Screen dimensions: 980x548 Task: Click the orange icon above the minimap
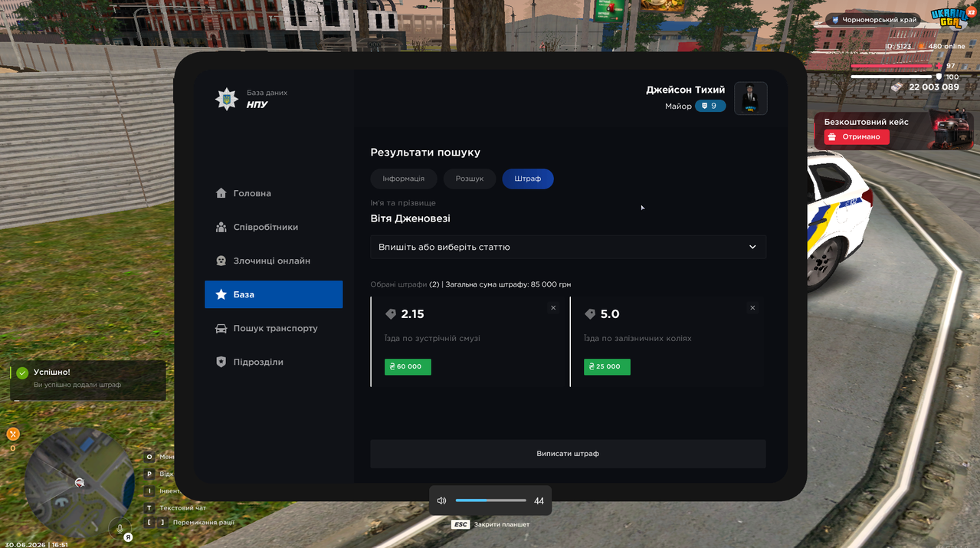[x=12, y=434]
